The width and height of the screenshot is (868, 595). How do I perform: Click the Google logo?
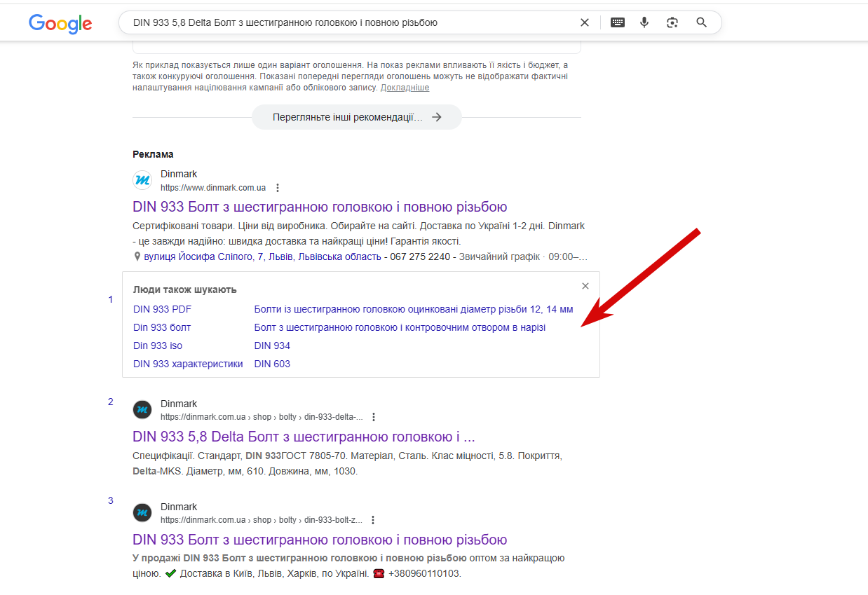point(60,23)
